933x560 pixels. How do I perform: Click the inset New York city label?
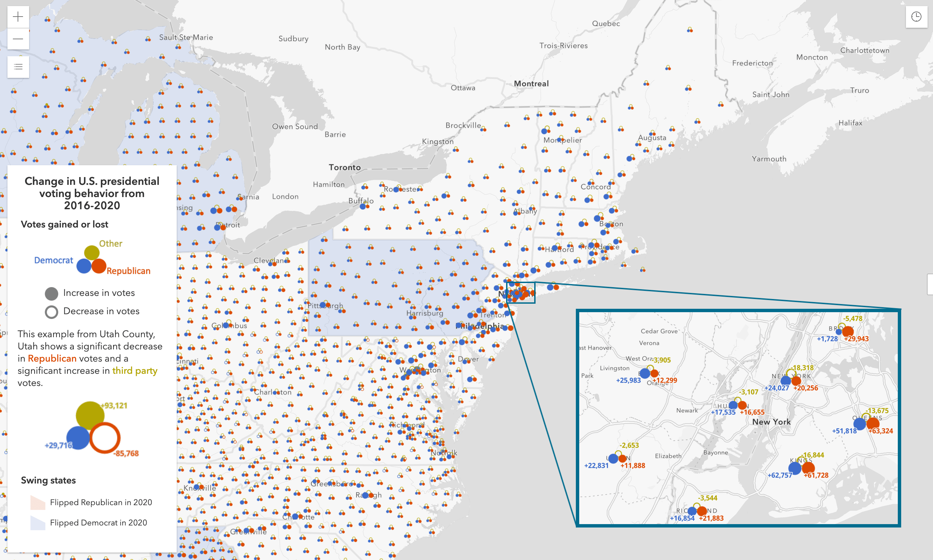(772, 422)
